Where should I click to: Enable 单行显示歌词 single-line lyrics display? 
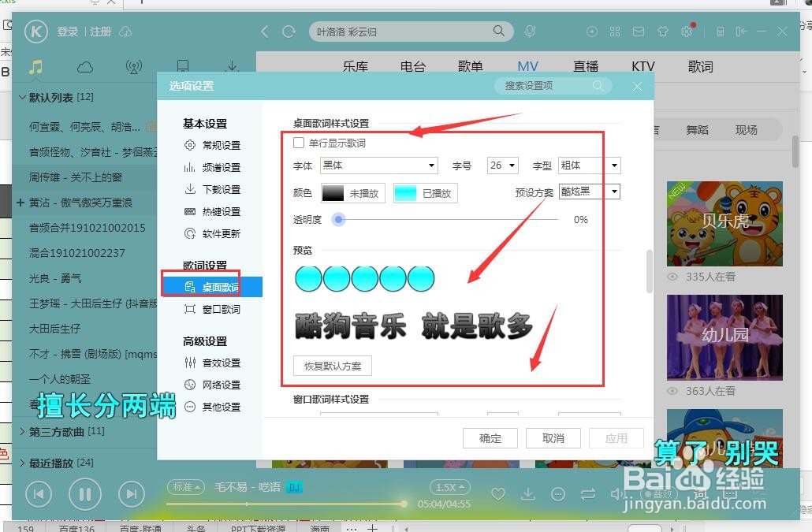[298, 142]
